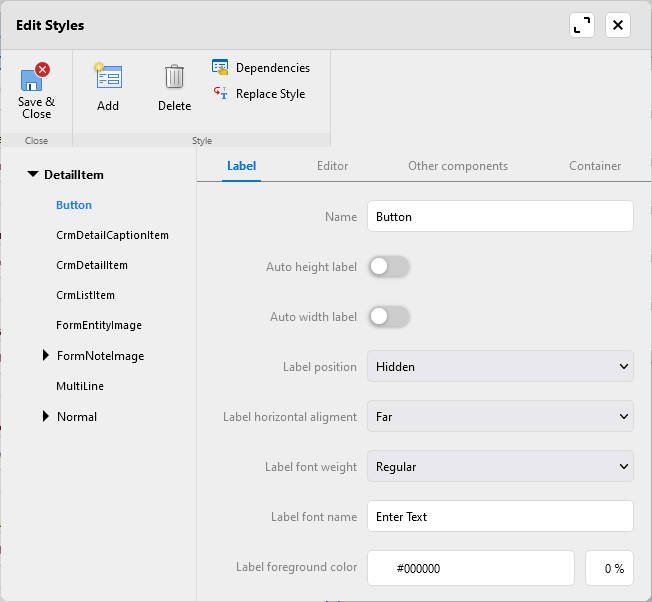The width and height of the screenshot is (652, 602).
Task: Expand the FormNoteImage tree node
Action: tap(46, 356)
